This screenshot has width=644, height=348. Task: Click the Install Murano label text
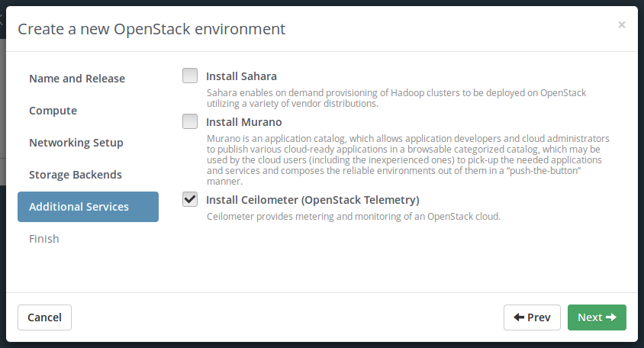click(x=244, y=122)
